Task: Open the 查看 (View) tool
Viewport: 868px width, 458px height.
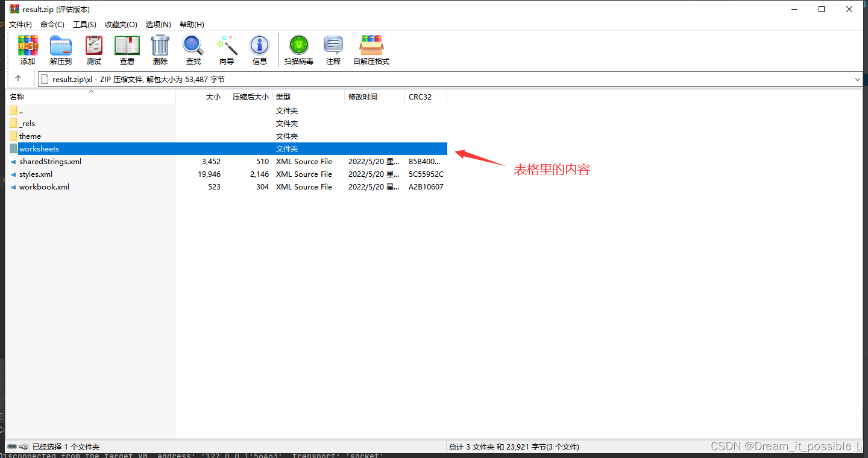Action: tap(127, 49)
